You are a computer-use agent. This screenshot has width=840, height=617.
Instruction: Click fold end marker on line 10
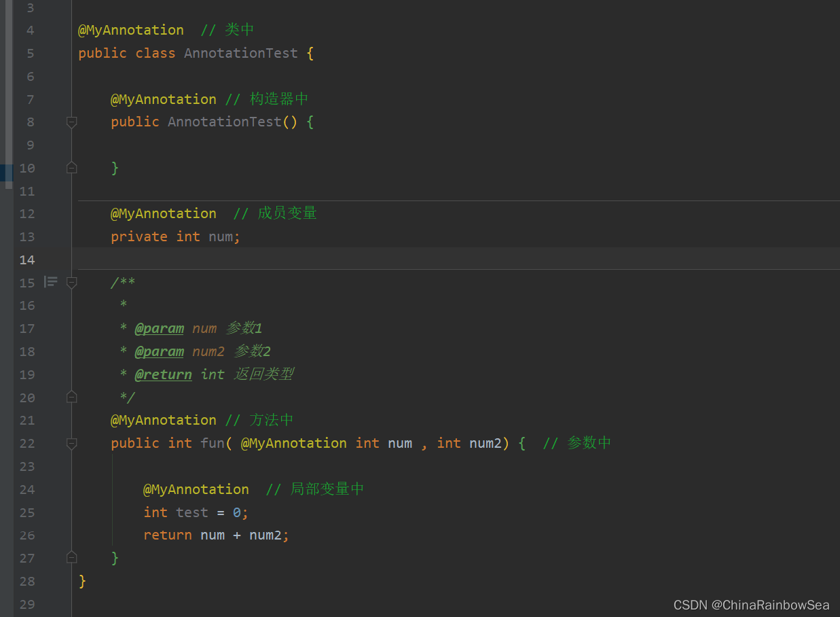(x=71, y=168)
